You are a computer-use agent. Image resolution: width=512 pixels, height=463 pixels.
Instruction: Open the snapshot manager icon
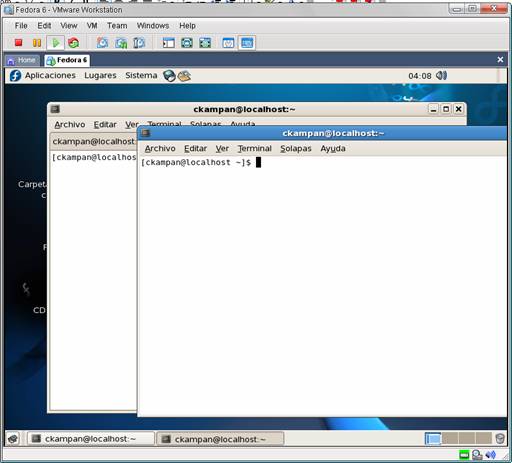pos(139,43)
